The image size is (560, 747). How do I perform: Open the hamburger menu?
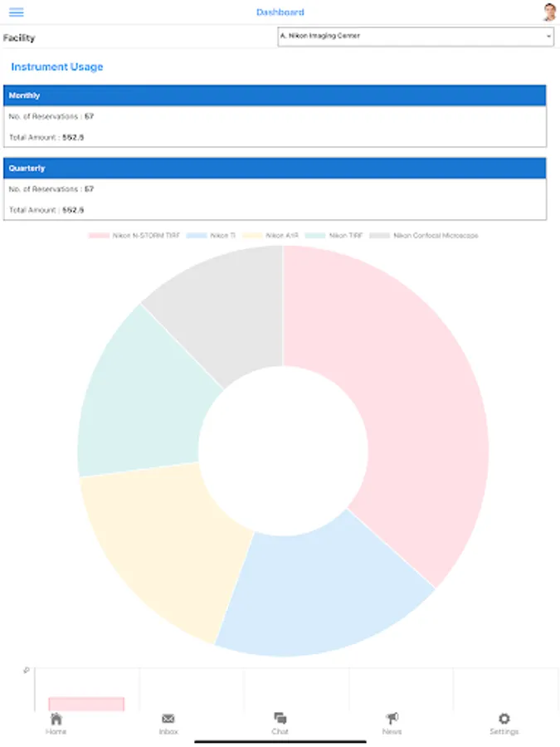[17, 12]
